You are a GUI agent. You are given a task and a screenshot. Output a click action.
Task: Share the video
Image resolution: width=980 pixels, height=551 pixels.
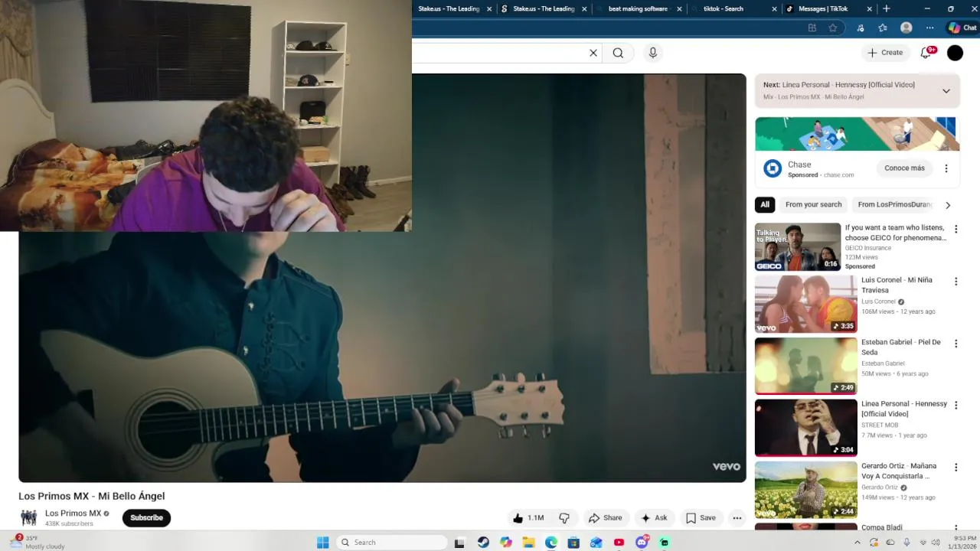click(605, 518)
